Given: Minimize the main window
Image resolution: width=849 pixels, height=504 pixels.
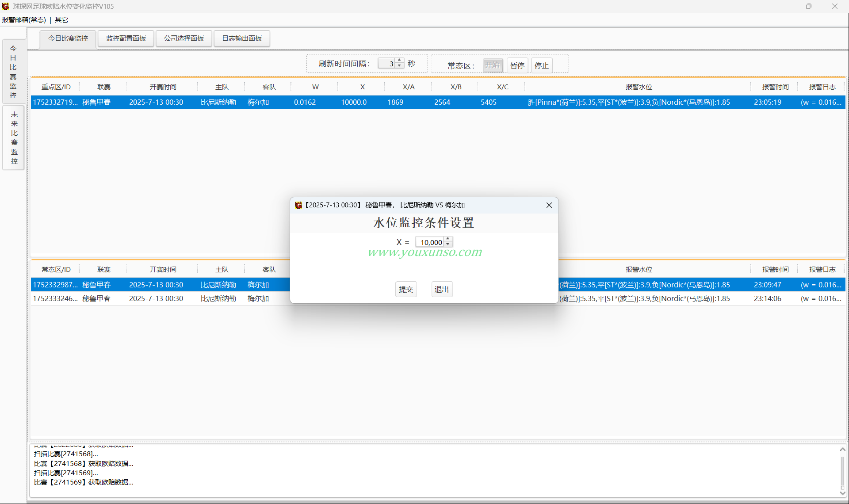Looking at the screenshot, I should pos(783,6).
